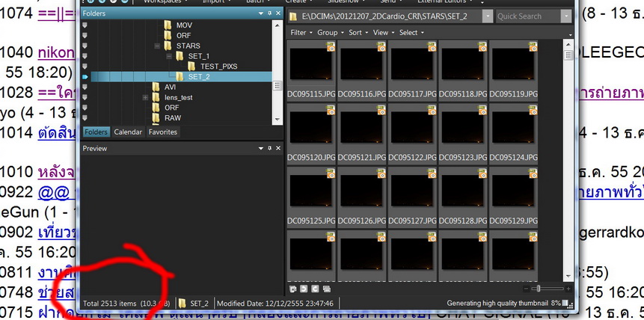Select the SET_1 folder in the tree
Screen dimensions: 644x320
(x=198, y=56)
